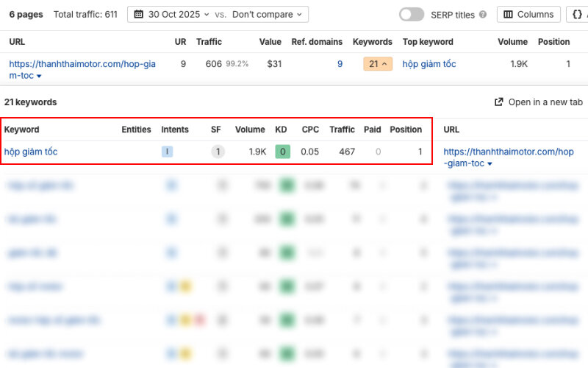The image size is (588, 368).
Task: Expand the caret after top row URL
Action: (39, 77)
